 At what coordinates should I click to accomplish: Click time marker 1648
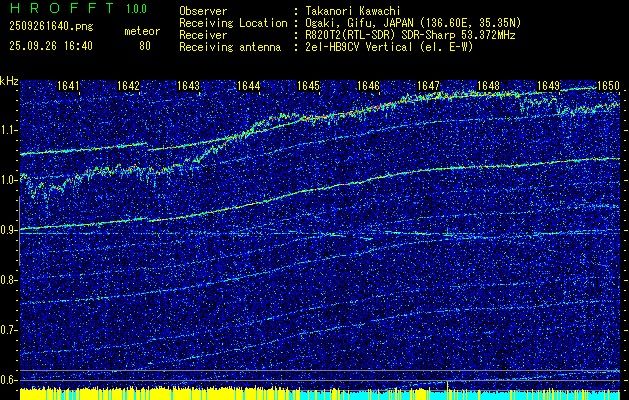point(489,86)
